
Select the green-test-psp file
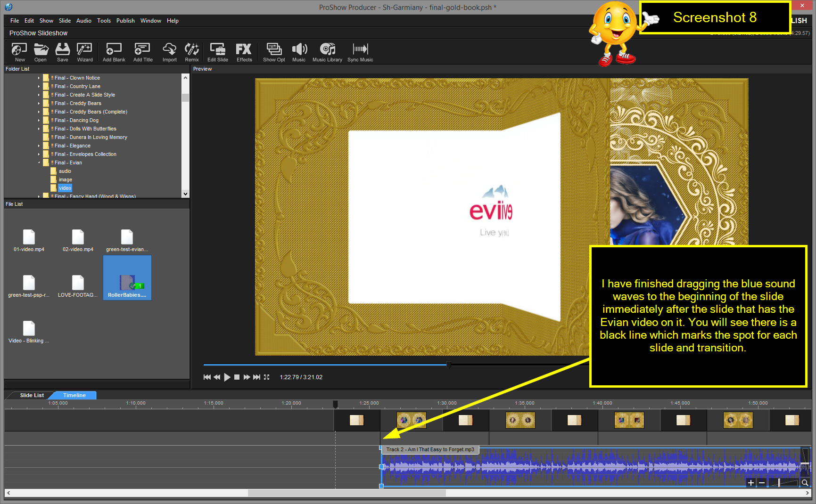[29, 286]
